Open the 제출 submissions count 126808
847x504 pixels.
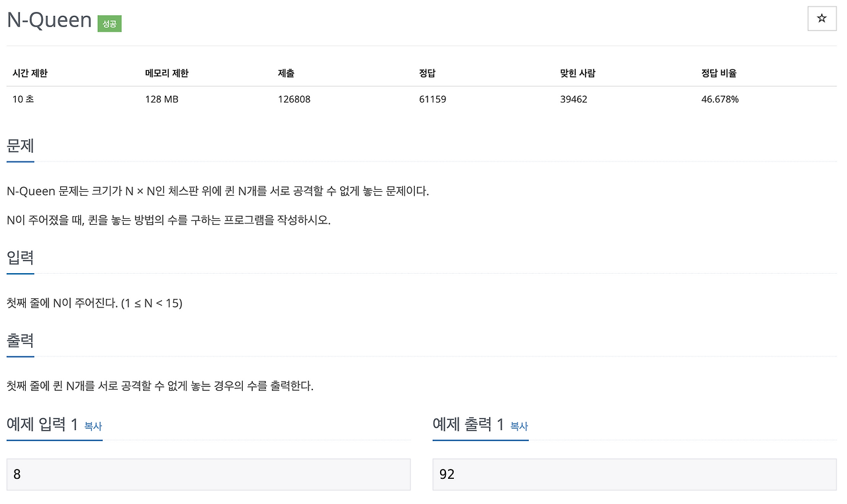click(294, 99)
